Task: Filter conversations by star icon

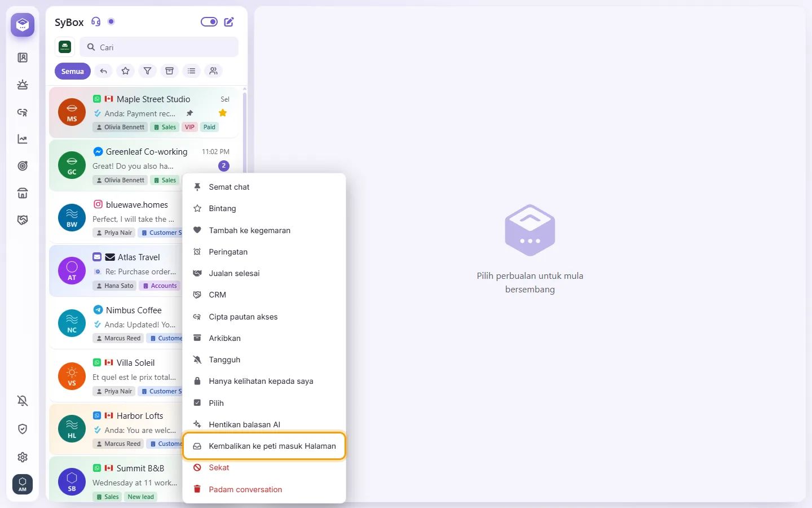Action: 126,71
